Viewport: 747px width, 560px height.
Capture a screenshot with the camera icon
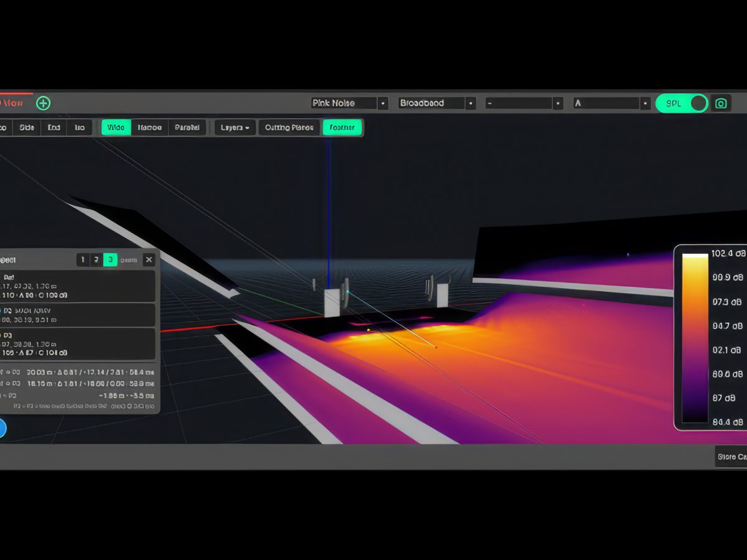721,103
